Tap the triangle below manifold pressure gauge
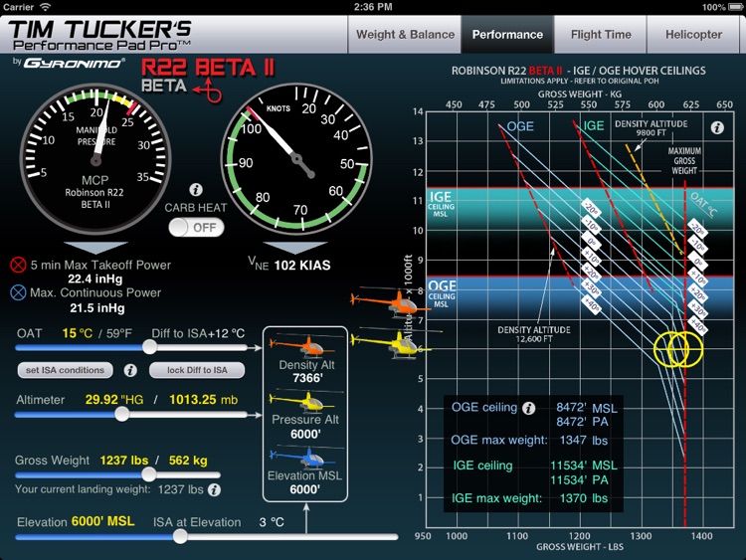This screenshot has height=560, width=746. tap(95, 248)
